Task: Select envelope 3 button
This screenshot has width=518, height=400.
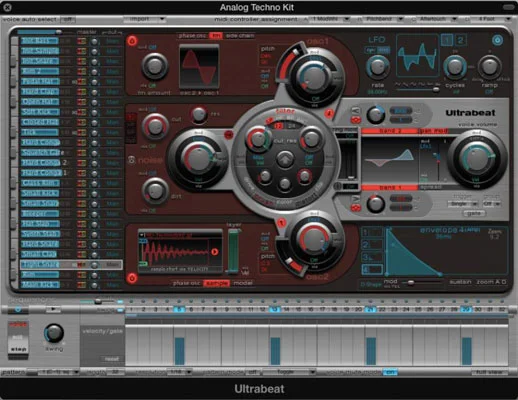Action: 372,257
